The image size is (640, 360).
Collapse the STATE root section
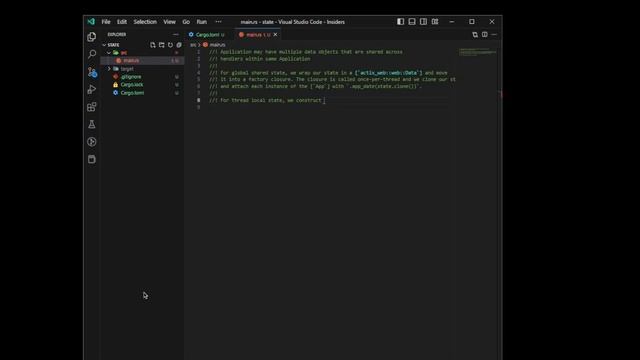104,45
